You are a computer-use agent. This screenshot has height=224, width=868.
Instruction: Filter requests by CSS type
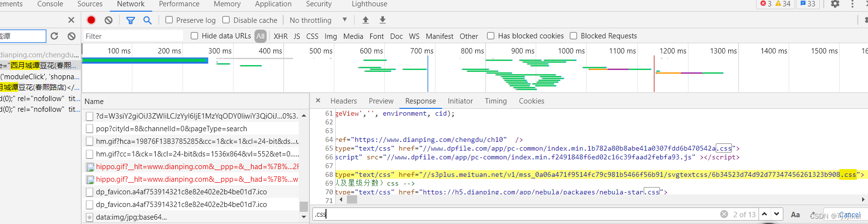312,36
